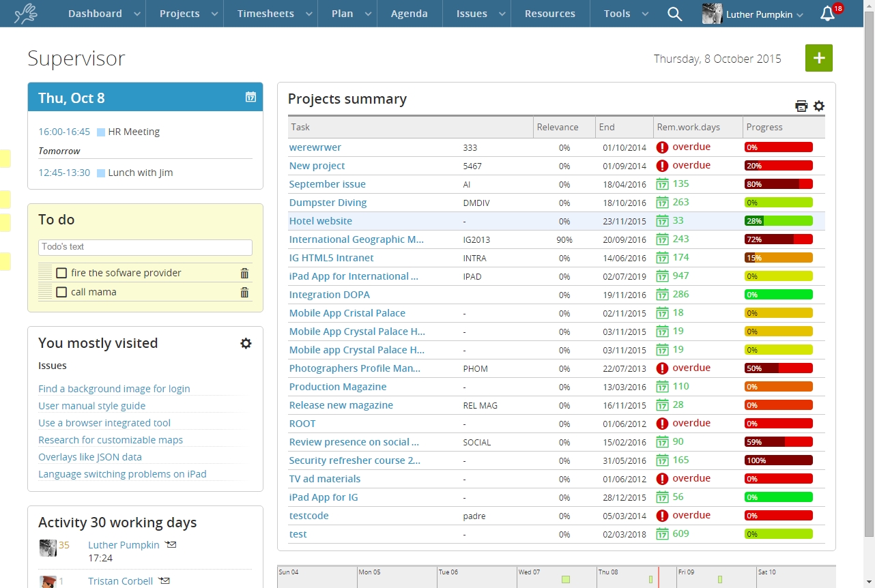
Task: Click the calendar icon on the Thu, Oct 8 header
Action: [x=252, y=98]
